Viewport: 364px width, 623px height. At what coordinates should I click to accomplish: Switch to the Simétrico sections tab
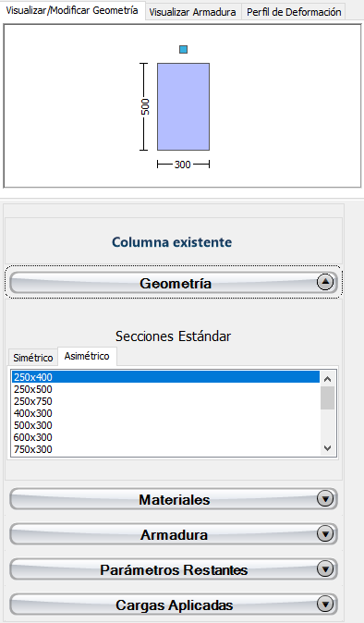click(33, 358)
